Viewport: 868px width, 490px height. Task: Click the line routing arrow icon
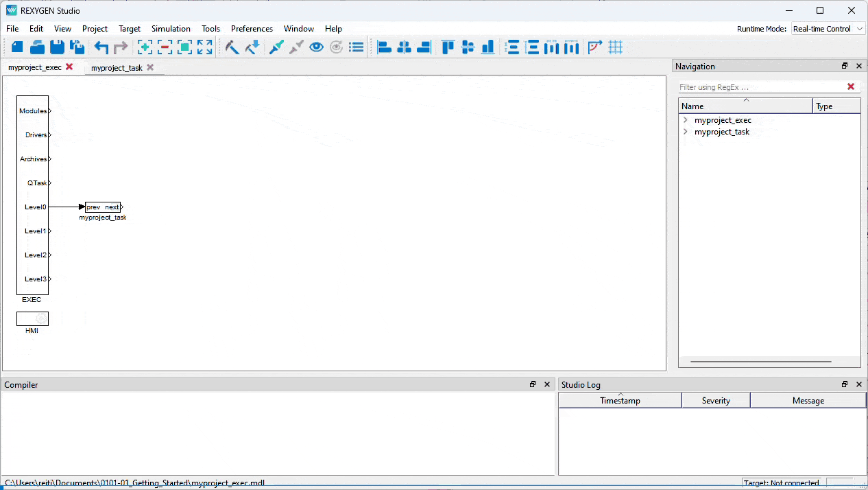point(595,47)
